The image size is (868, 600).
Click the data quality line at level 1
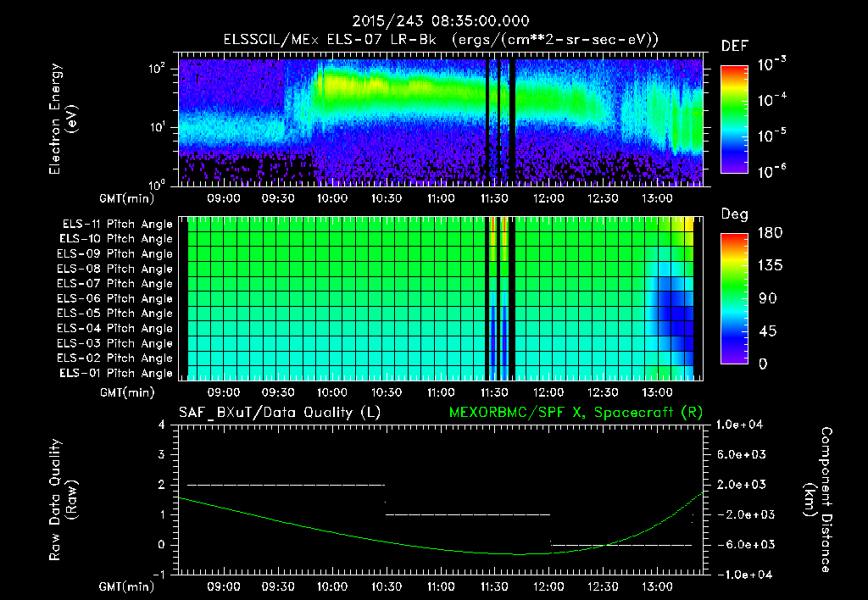[x=468, y=514]
